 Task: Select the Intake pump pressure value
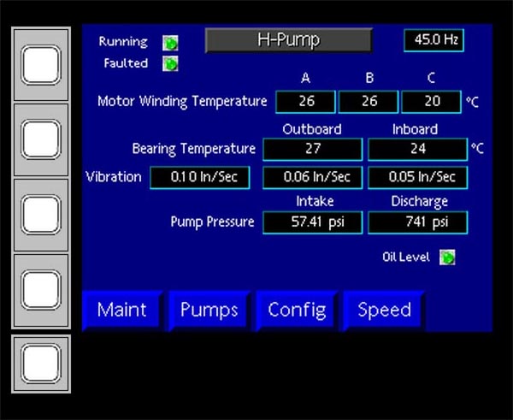click(x=312, y=222)
